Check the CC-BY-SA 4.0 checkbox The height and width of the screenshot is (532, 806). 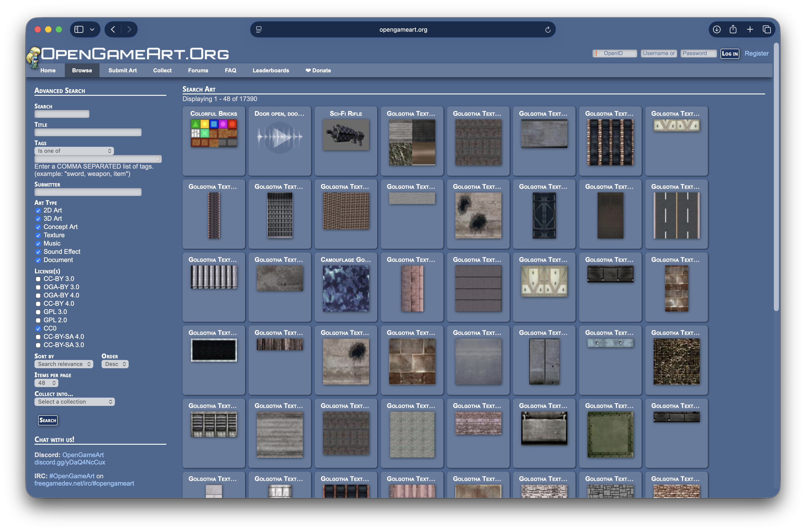point(38,337)
